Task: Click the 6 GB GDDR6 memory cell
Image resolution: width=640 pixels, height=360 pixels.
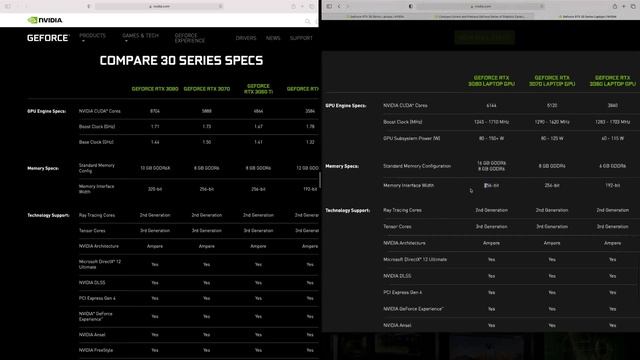Action: point(612,166)
